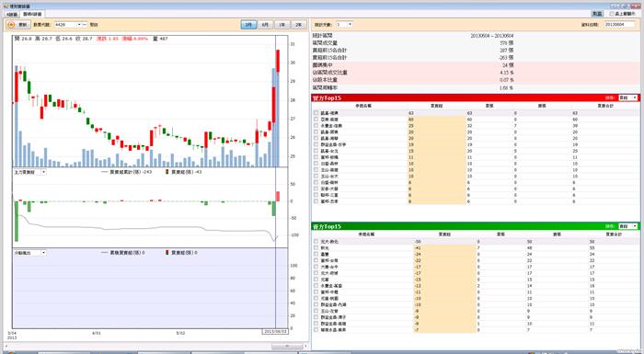Check the 賣方Top15 broker row with net -50
This screenshot has height=354, width=644.
[316, 242]
